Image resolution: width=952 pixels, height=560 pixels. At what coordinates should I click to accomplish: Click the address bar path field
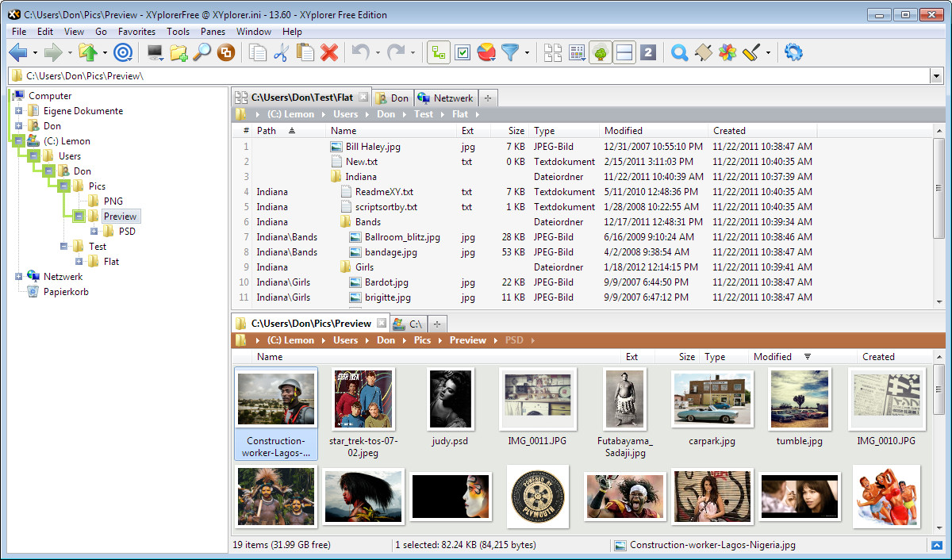[468, 76]
